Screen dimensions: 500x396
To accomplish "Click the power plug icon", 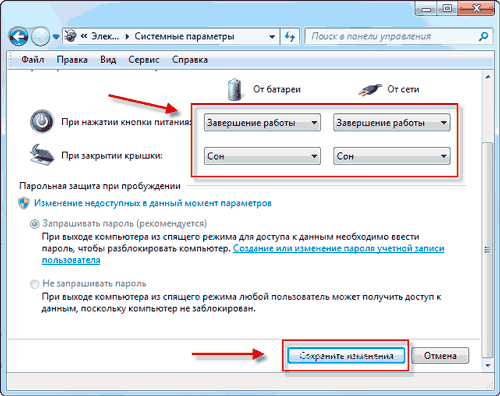I will 370,90.
